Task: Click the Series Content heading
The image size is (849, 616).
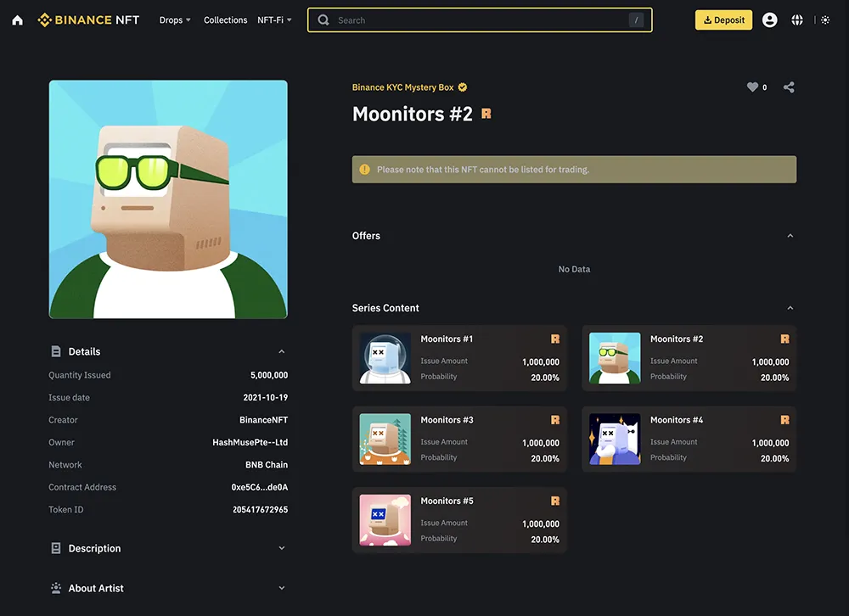Action: [385, 308]
